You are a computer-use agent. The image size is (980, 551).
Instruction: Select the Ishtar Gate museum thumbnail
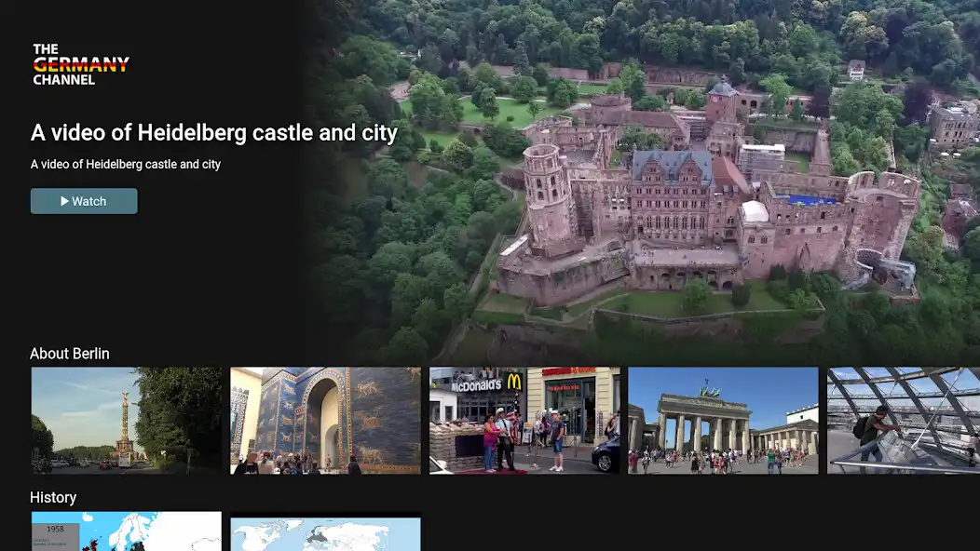pyautogui.click(x=324, y=420)
